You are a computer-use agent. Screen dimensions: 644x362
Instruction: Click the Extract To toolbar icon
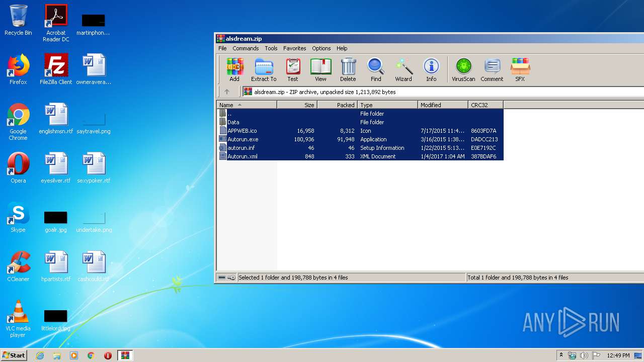(264, 70)
